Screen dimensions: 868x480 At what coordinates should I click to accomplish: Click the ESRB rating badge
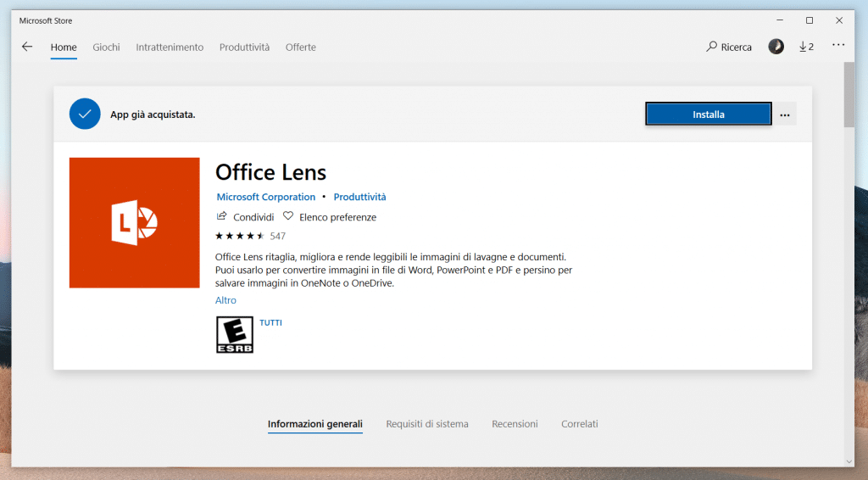click(x=235, y=335)
